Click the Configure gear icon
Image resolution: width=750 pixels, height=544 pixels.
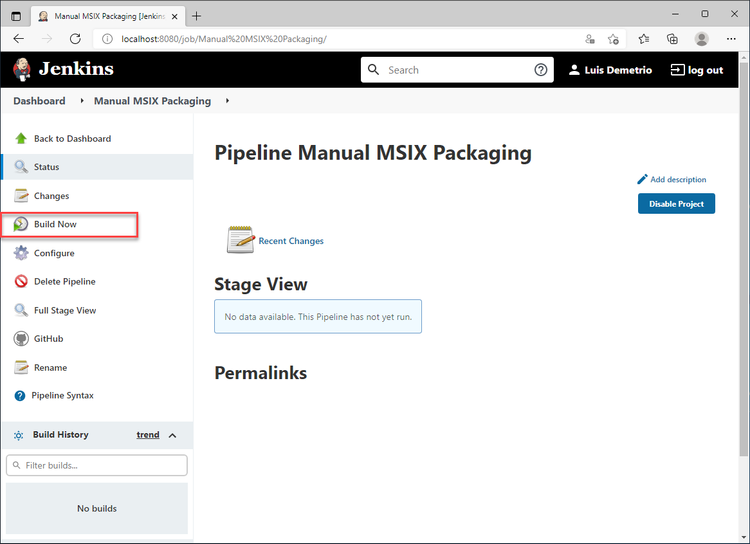[21, 253]
